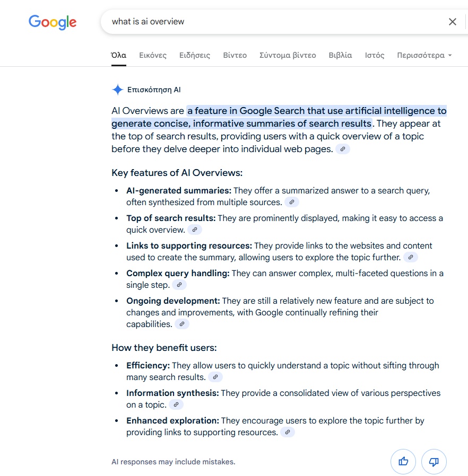Screen dimensions: 468x476
Task: Click 'AI responses may include mistakes.' notice
Action: coord(173,462)
